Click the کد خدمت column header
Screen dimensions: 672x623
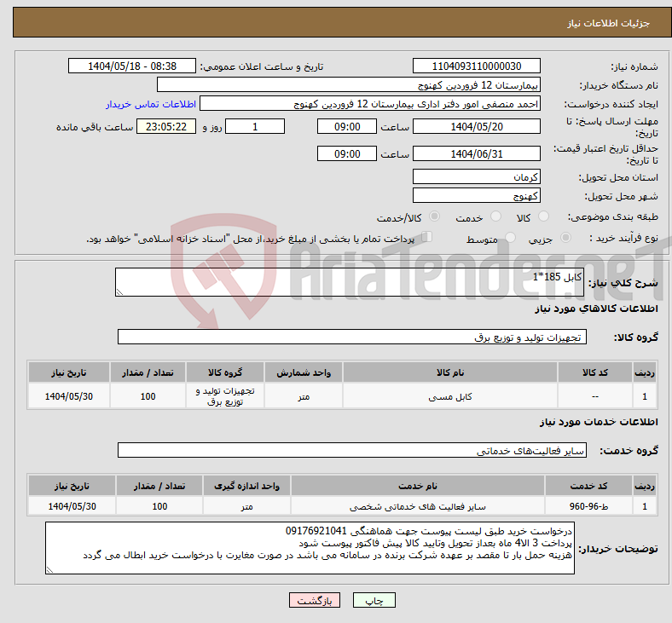[x=588, y=486]
